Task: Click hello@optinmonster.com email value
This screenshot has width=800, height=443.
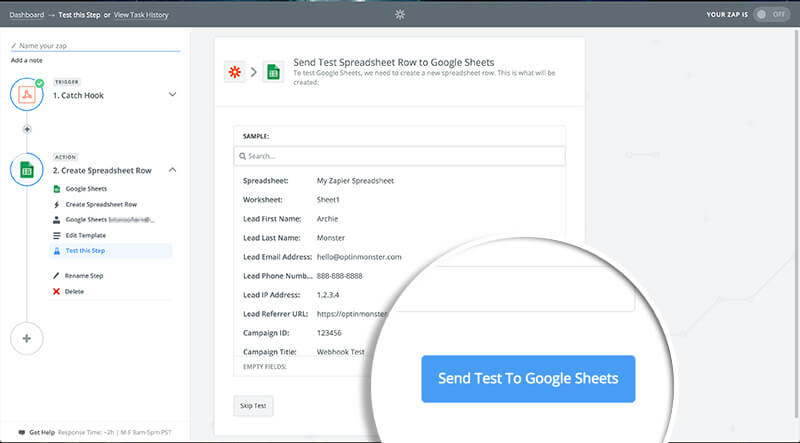Action: coord(359,257)
